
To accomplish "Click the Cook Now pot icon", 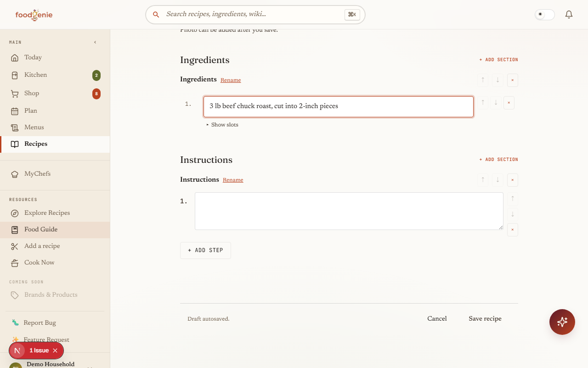I will tap(15, 263).
